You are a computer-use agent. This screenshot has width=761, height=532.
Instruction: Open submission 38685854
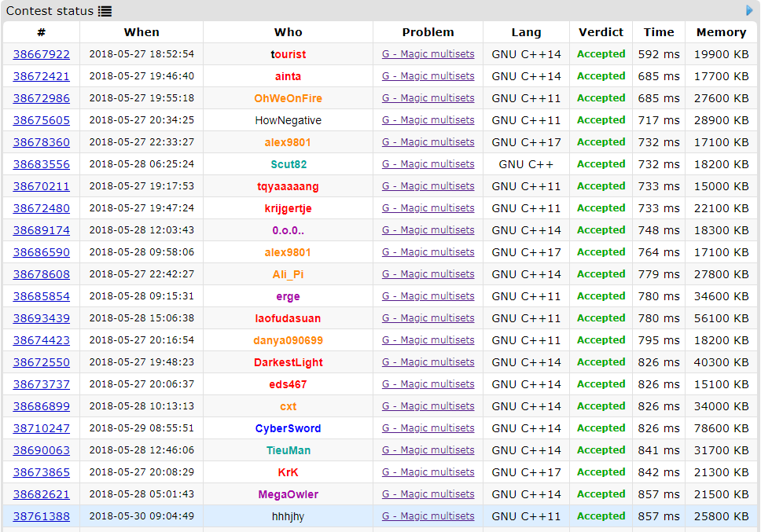click(x=41, y=296)
